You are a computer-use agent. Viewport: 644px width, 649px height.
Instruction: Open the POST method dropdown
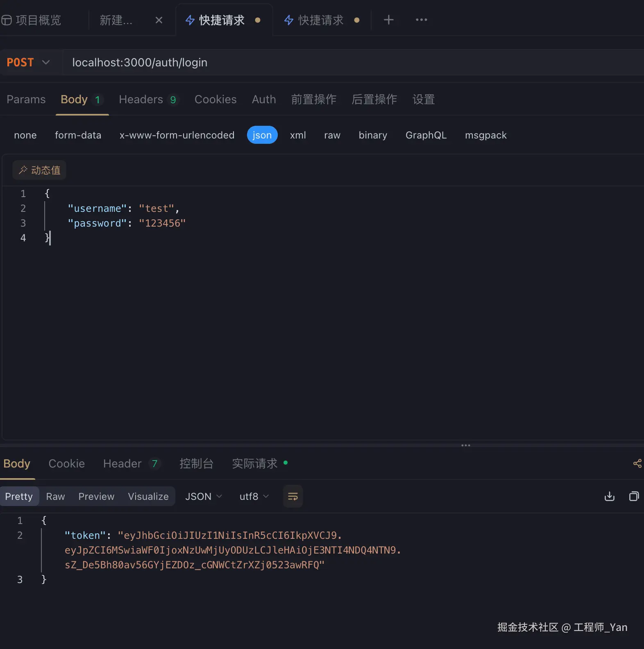28,62
